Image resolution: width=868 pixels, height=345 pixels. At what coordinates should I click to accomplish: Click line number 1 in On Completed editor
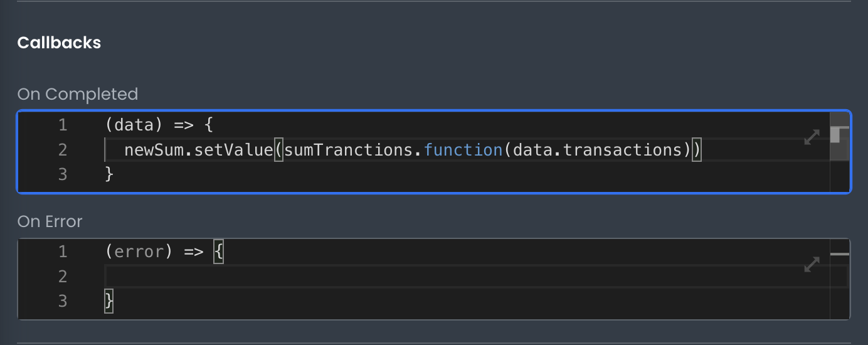pyautogui.click(x=62, y=125)
